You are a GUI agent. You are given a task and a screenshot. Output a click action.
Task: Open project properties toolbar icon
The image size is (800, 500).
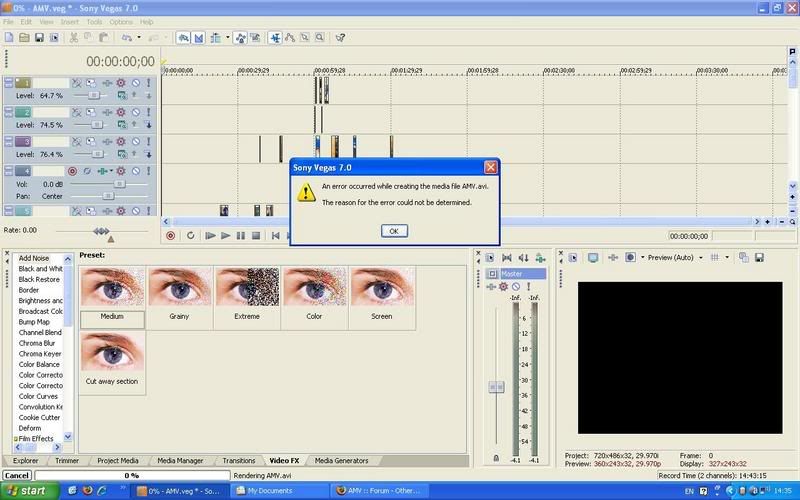tap(54, 37)
